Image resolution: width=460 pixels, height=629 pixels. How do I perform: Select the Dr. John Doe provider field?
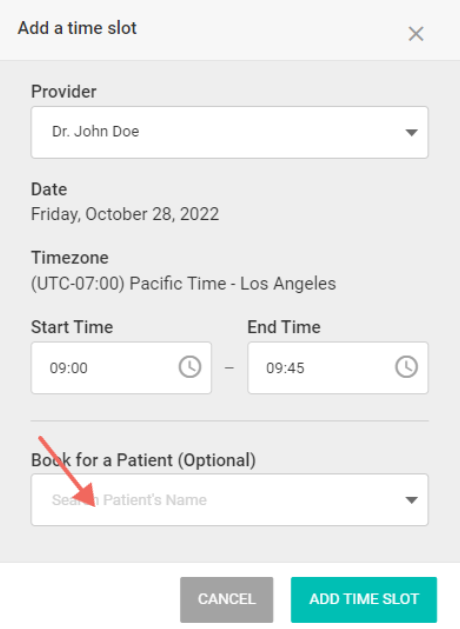coord(230,132)
